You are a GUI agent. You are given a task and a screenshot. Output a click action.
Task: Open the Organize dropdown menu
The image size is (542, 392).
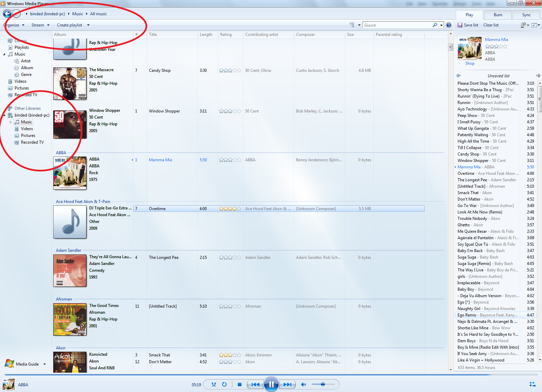(x=14, y=25)
